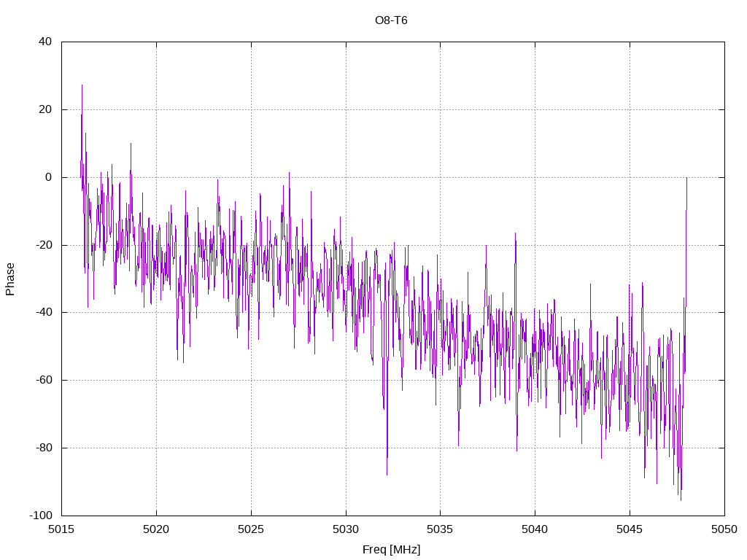
Task: Click the x-axis tick label 5030
Action: (x=346, y=529)
